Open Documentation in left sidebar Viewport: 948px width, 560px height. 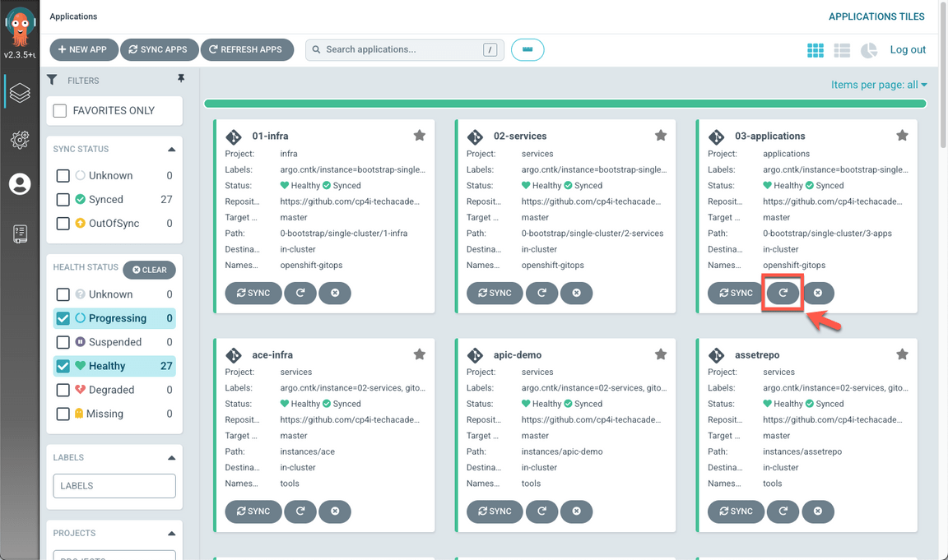(20, 234)
